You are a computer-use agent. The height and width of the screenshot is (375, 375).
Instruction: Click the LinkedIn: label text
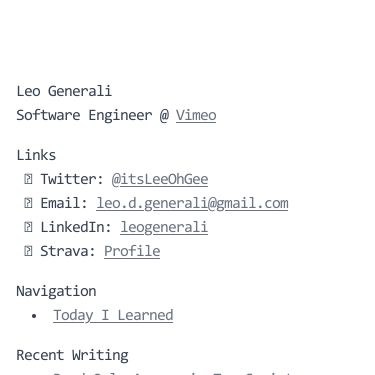[x=76, y=227]
